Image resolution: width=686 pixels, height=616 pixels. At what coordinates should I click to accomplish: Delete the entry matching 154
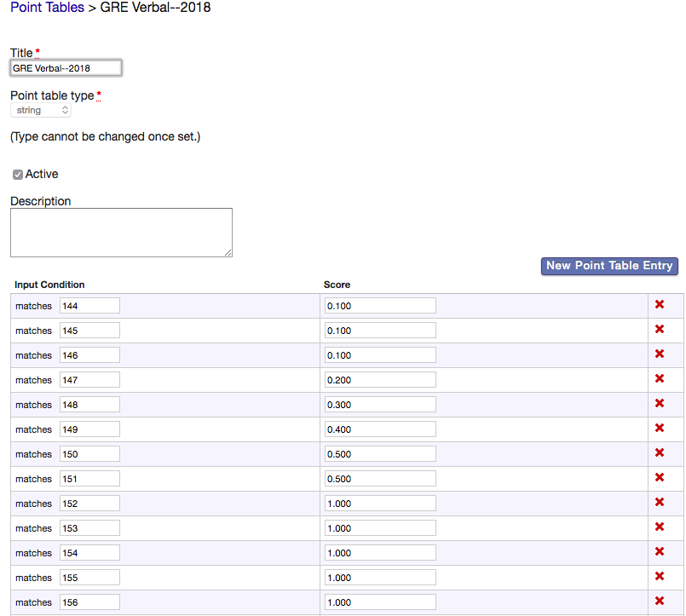tap(659, 552)
